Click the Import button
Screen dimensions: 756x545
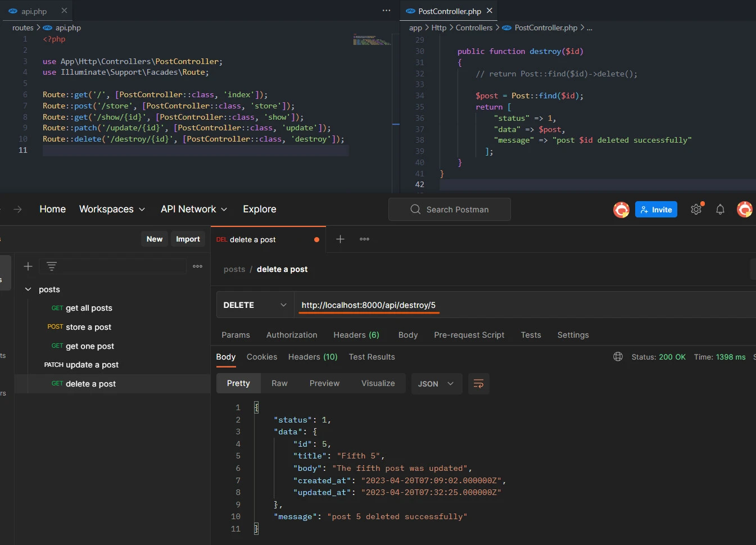188,239
